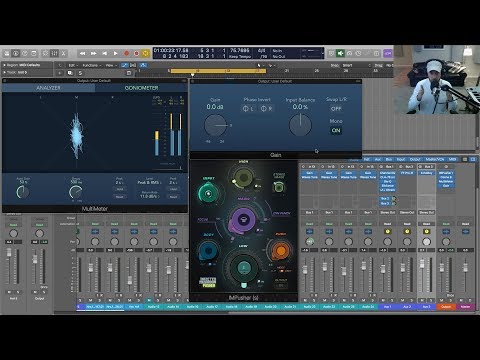Open MultiMeter preset menu User Default
Image resolution: width=480 pixels, height=360 pixels.
click(x=94, y=81)
